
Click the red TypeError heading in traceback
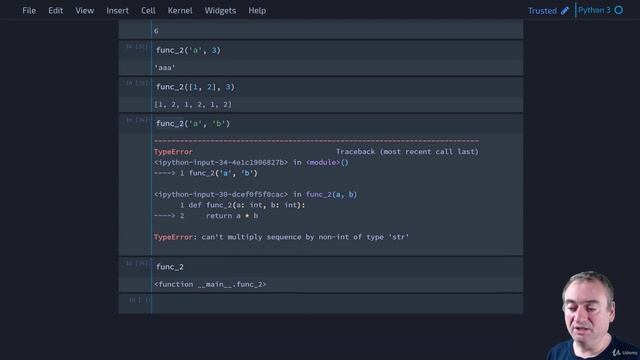tap(173, 152)
